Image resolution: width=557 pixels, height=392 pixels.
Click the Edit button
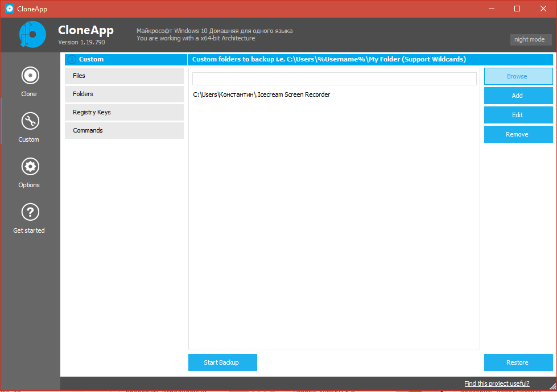click(518, 115)
